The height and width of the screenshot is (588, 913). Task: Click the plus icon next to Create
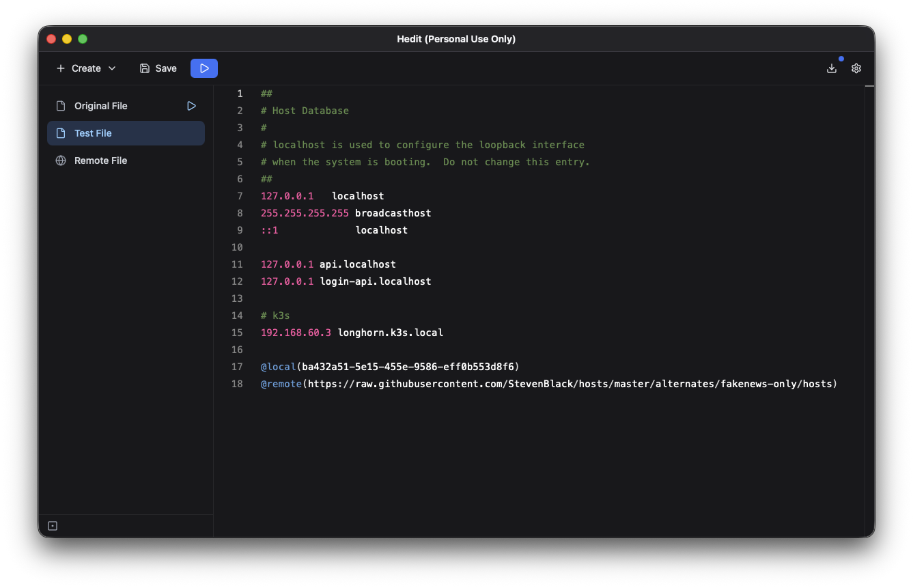61,68
